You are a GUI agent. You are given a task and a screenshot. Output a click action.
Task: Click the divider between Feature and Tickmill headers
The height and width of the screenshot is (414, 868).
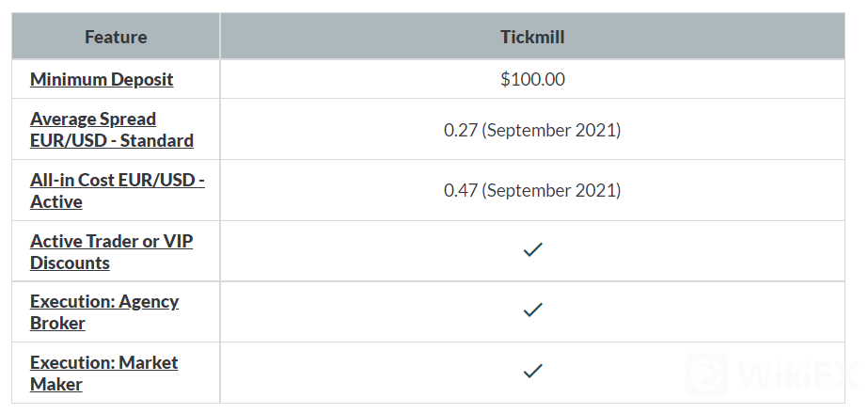click(220, 38)
